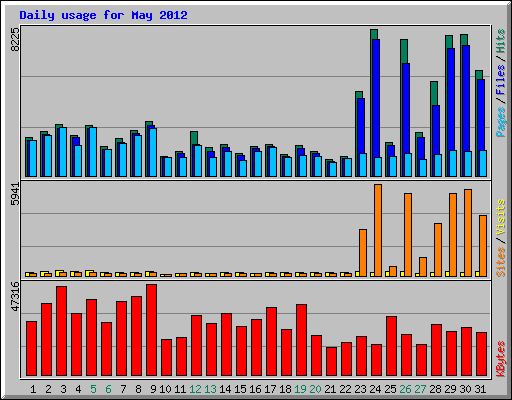Click the dark blue files bar for day 29
The image size is (512, 400).
[451, 99]
